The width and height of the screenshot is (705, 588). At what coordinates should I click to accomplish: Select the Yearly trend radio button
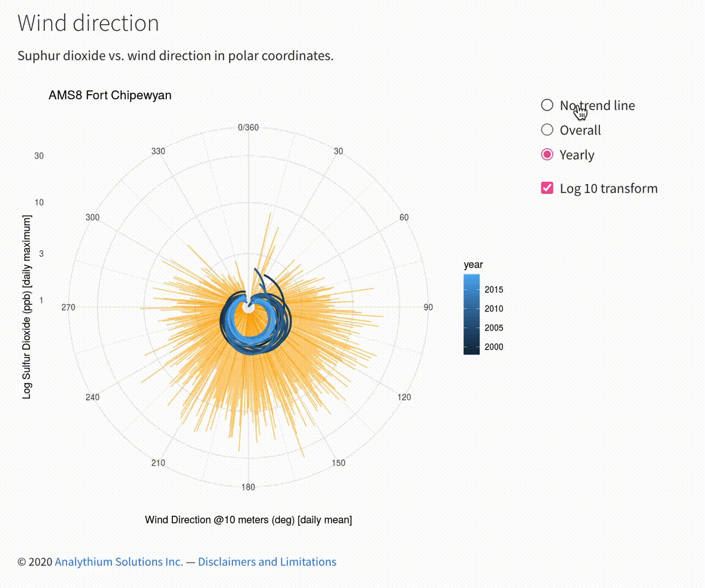(547, 155)
